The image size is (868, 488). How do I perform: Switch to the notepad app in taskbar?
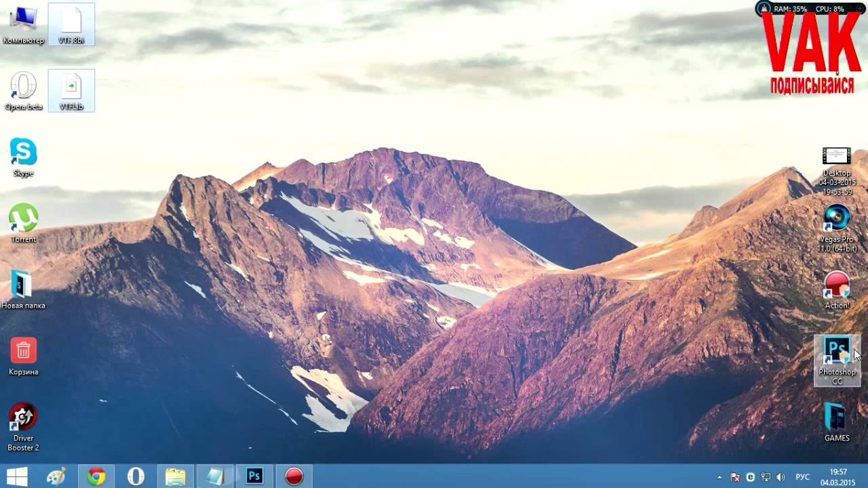click(215, 476)
